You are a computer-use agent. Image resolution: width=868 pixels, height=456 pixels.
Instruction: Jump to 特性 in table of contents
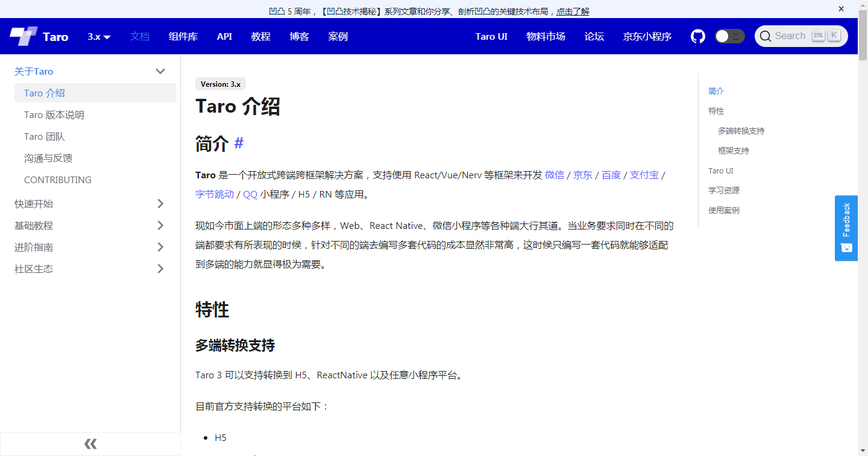(x=716, y=111)
